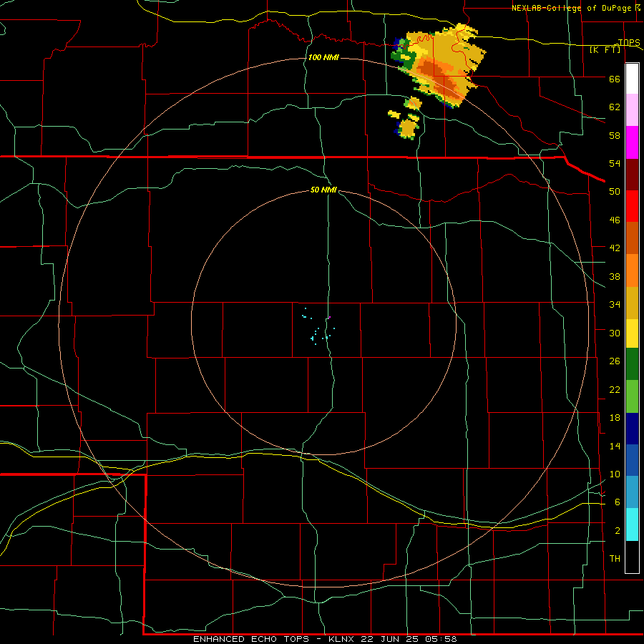The width and height of the screenshot is (644, 644).
Task: Click the navy blue legend swatch
Action: (632, 429)
